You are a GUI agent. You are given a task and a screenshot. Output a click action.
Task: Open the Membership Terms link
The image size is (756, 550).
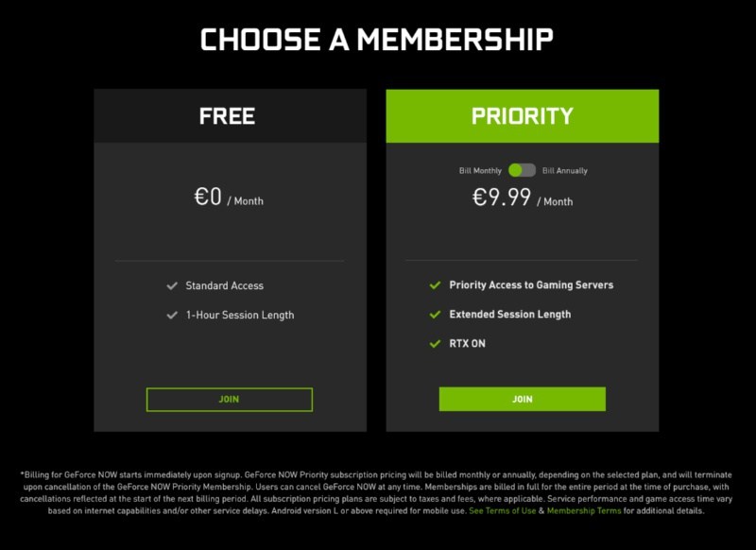[x=583, y=510]
